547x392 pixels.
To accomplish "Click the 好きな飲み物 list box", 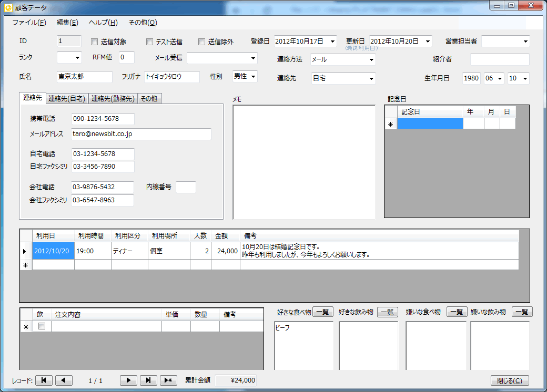I will coord(368,346).
